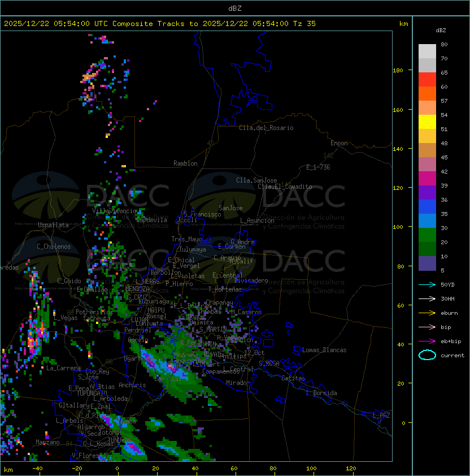Click the 'dBZ' title at the top
The width and height of the screenshot is (470, 476).
click(x=235, y=8)
